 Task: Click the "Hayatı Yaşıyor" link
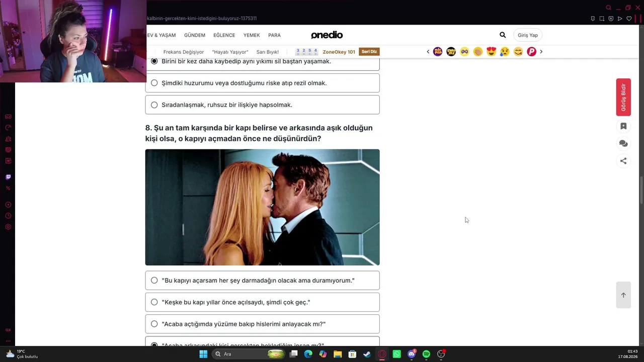[230, 52]
